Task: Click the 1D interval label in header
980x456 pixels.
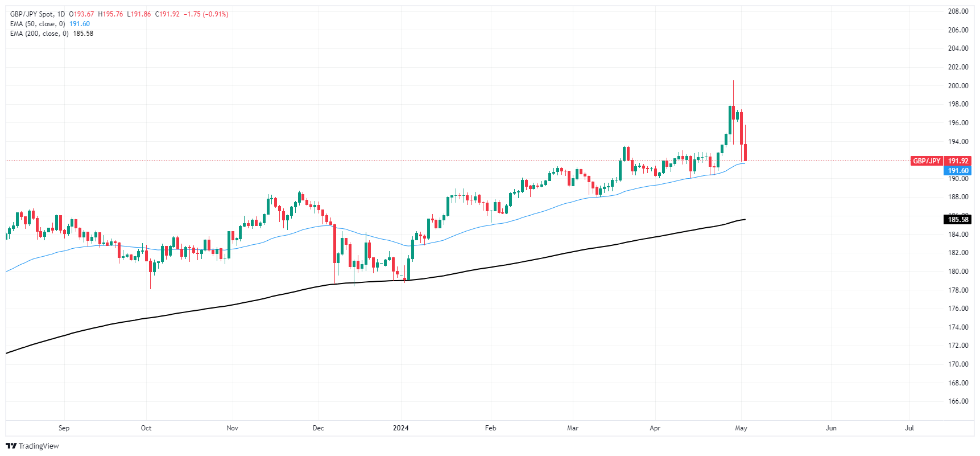Action: click(61, 14)
